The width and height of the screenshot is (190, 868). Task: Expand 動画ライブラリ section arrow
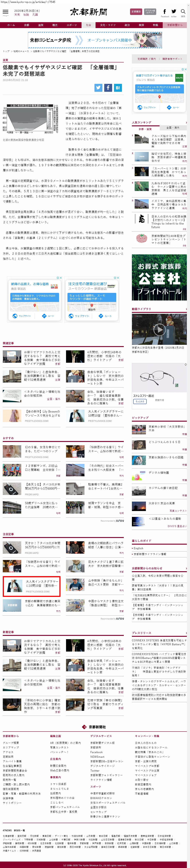[186, 309]
